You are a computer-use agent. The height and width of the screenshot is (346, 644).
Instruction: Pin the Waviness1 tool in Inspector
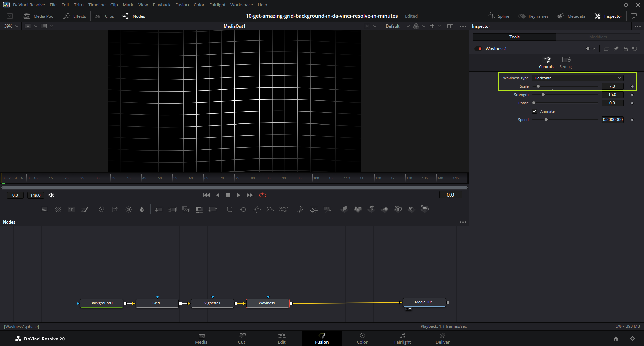click(616, 49)
